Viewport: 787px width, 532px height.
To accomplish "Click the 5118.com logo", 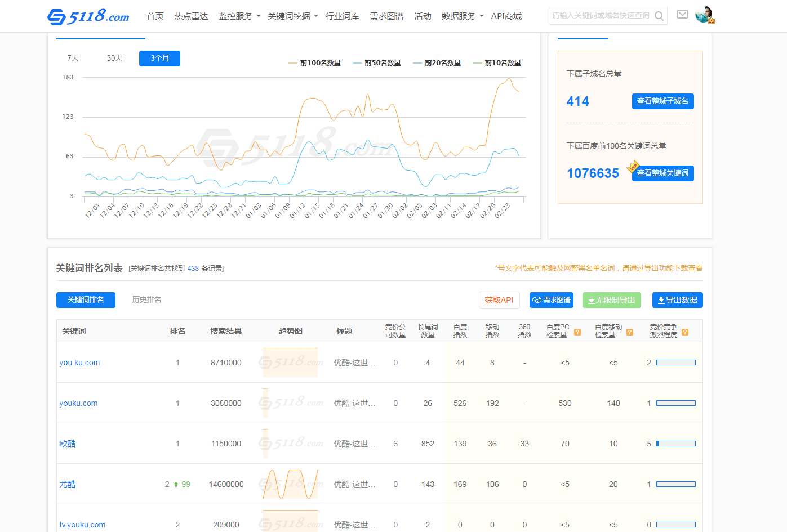I will [88, 16].
